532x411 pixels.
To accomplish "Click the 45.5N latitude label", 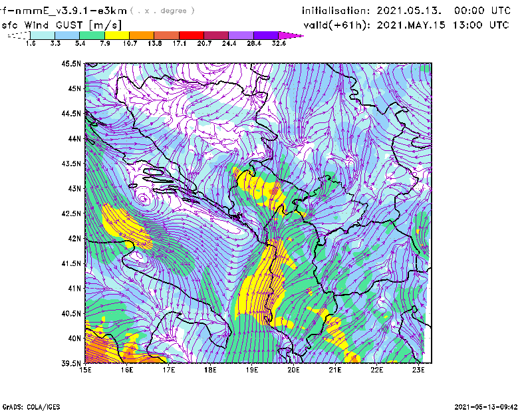I will [71, 63].
